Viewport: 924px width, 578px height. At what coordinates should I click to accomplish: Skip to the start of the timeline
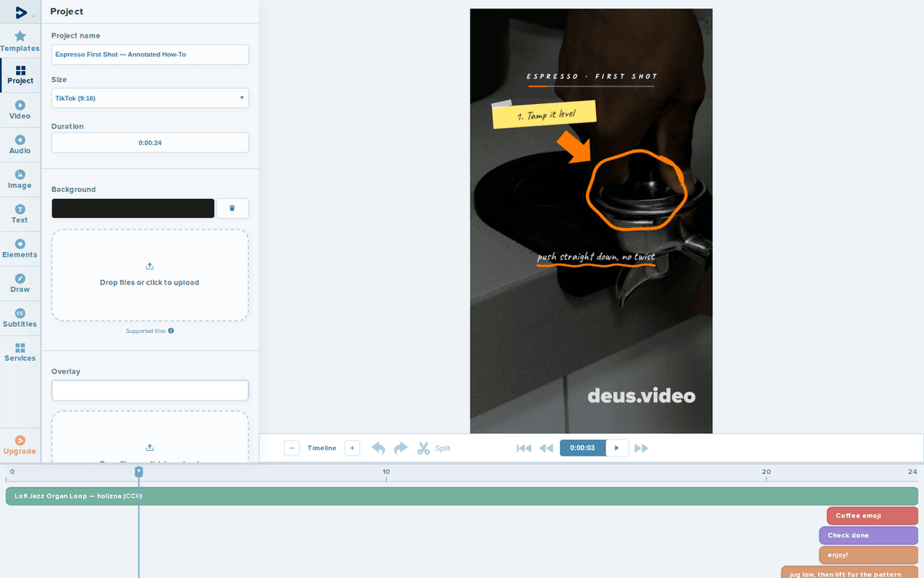click(x=524, y=448)
